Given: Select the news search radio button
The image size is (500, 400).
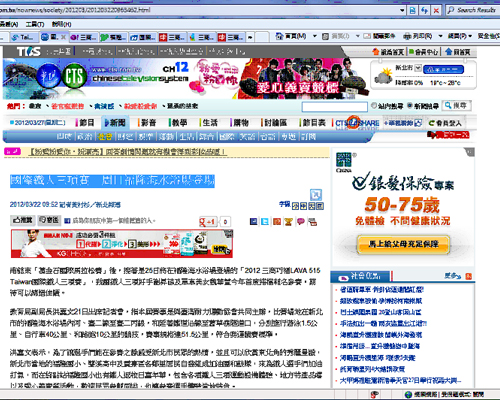Looking at the screenshot, I should [x=410, y=106].
